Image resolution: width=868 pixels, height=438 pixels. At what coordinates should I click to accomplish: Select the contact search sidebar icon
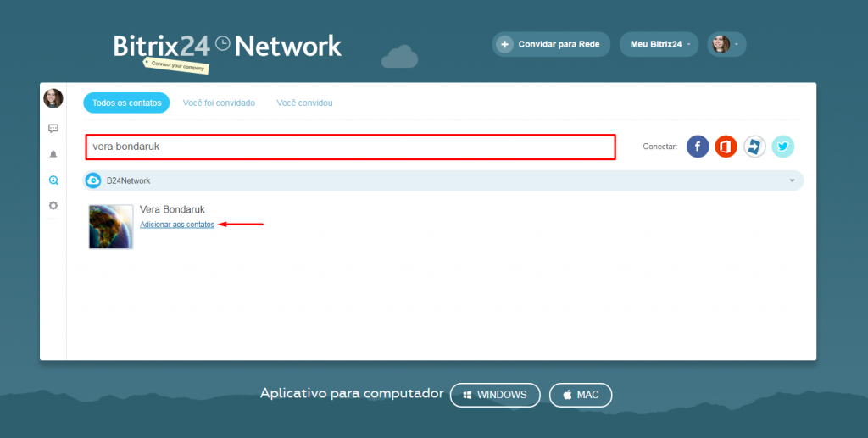(x=53, y=180)
